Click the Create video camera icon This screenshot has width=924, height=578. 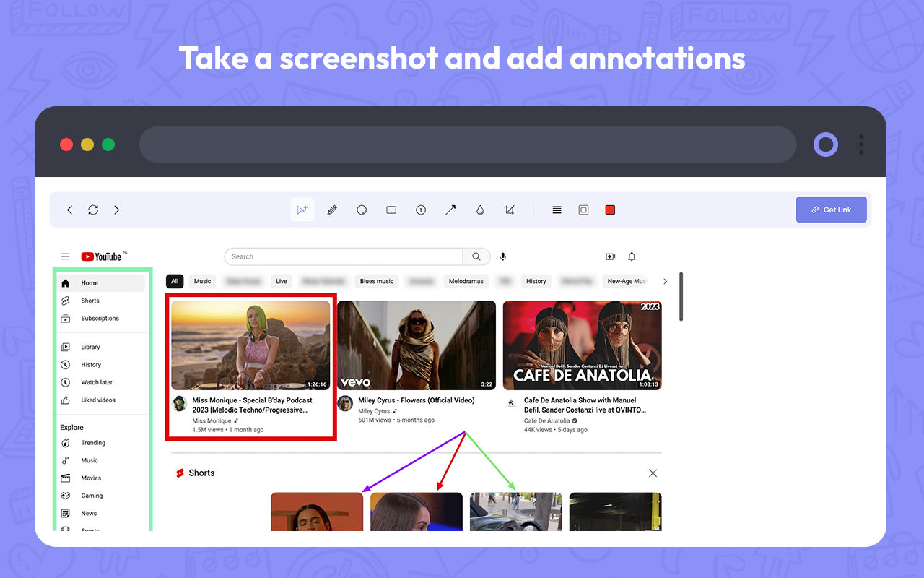click(610, 256)
